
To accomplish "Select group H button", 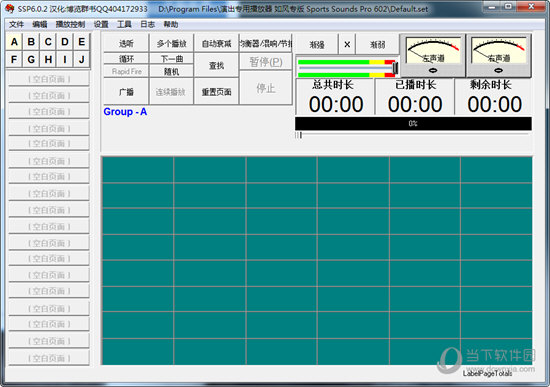I will pyautogui.click(x=48, y=59).
